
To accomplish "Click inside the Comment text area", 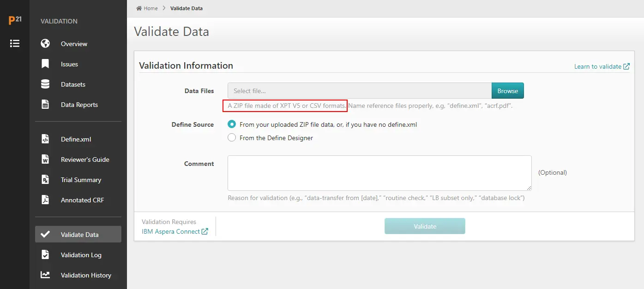I will pyautogui.click(x=379, y=173).
